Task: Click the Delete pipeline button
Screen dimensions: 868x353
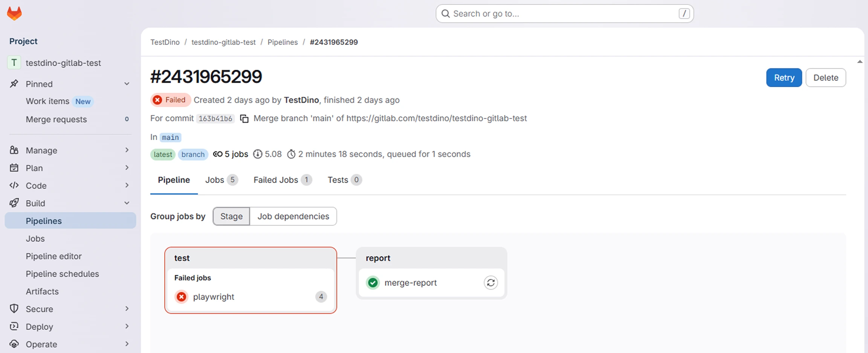Action: pos(826,78)
